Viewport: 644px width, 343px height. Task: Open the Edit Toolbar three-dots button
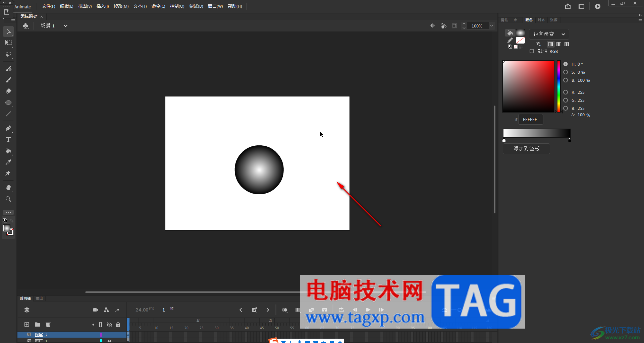click(x=8, y=212)
